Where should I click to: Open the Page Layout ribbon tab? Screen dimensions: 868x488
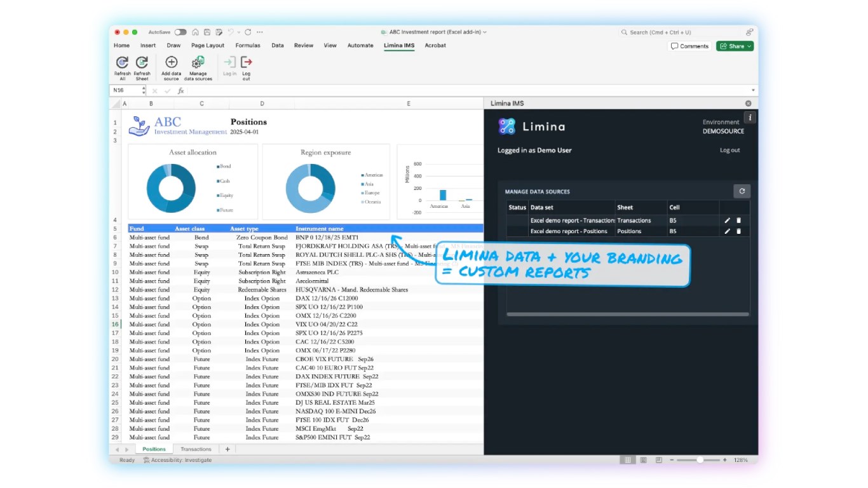[x=208, y=46]
